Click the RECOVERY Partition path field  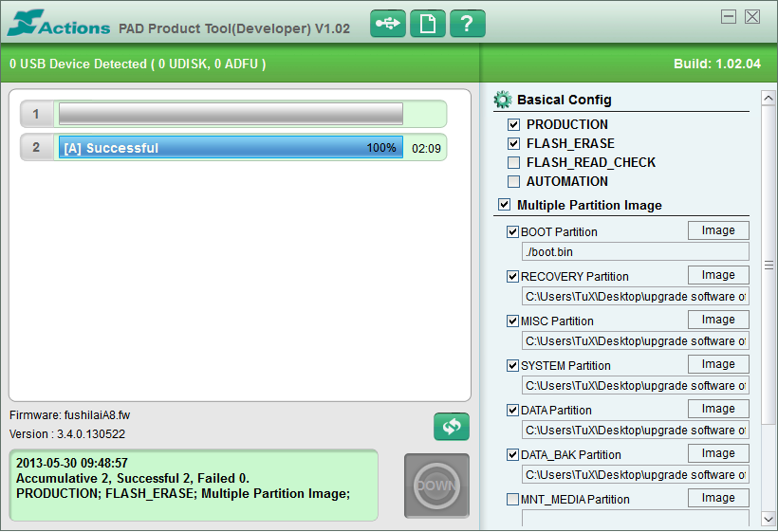pyautogui.click(x=635, y=297)
